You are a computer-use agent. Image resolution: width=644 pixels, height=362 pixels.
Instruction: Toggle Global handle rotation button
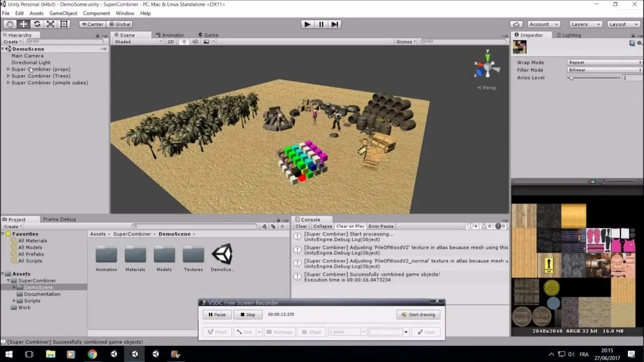pyautogui.click(x=120, y=24)
